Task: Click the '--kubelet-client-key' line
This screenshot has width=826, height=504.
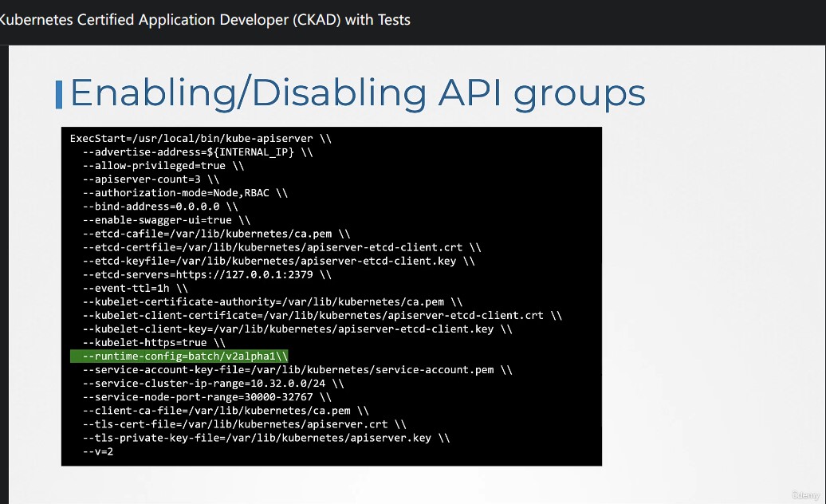Action: coord(297,329)
